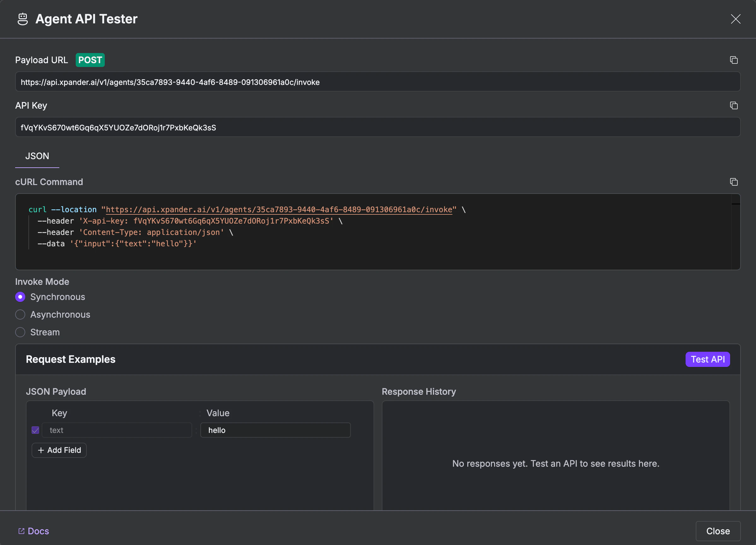Click the cURL code block scrollbar
The image size is (756, 545).
pos(735,231)
